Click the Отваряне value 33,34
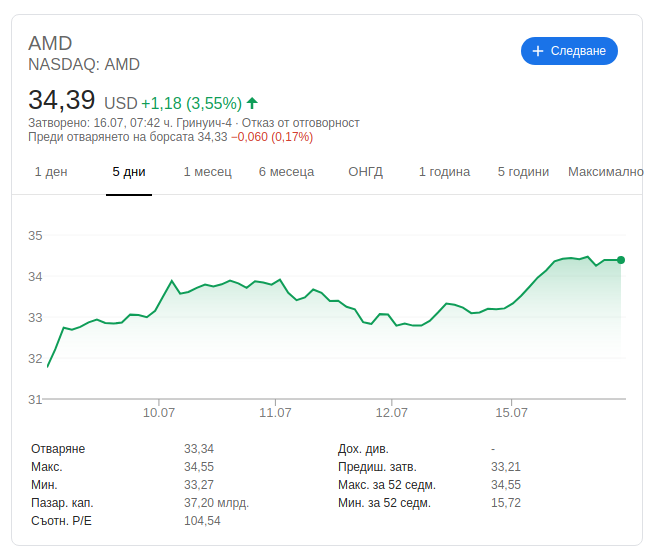Image resolution: width=658 pixels, height=558 pixels. point(199,449)
